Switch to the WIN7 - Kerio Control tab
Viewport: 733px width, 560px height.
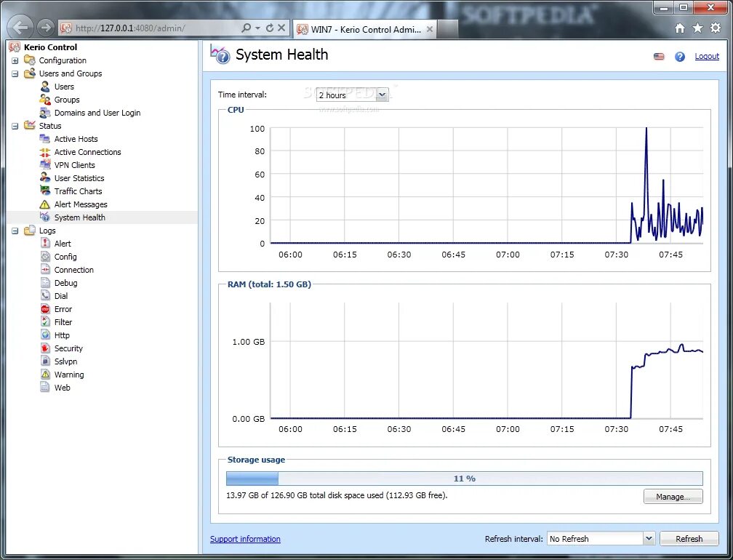(366, 29)
